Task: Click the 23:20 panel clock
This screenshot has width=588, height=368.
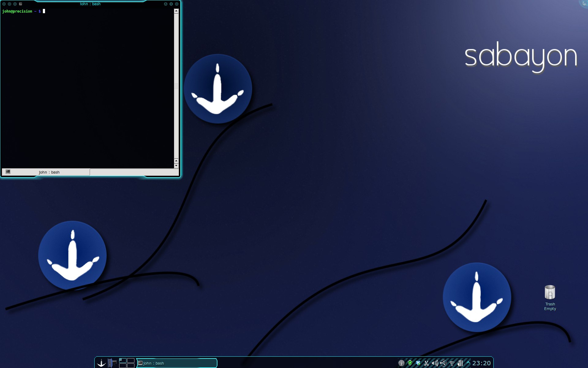Action: (481, 363)
